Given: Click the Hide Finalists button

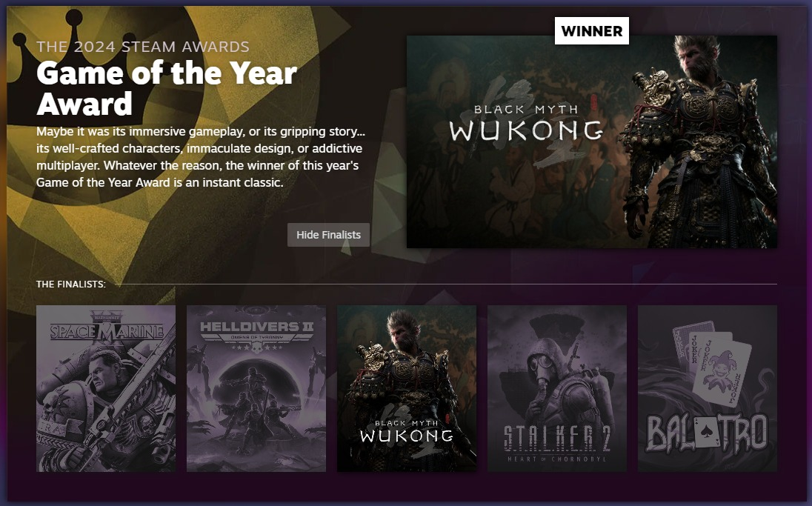Looking at the screenshot, I should pyautogui.click(x=328, y=235).
